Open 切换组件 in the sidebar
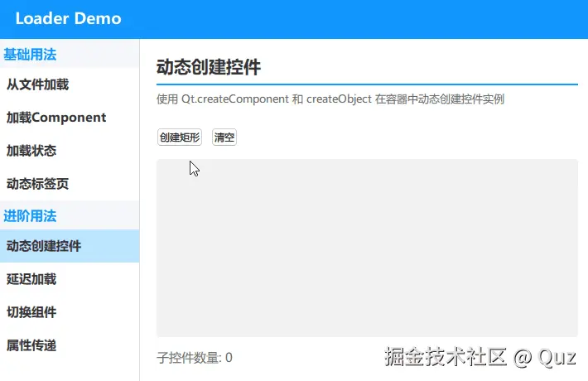588x381 pixels. point(70,312)
